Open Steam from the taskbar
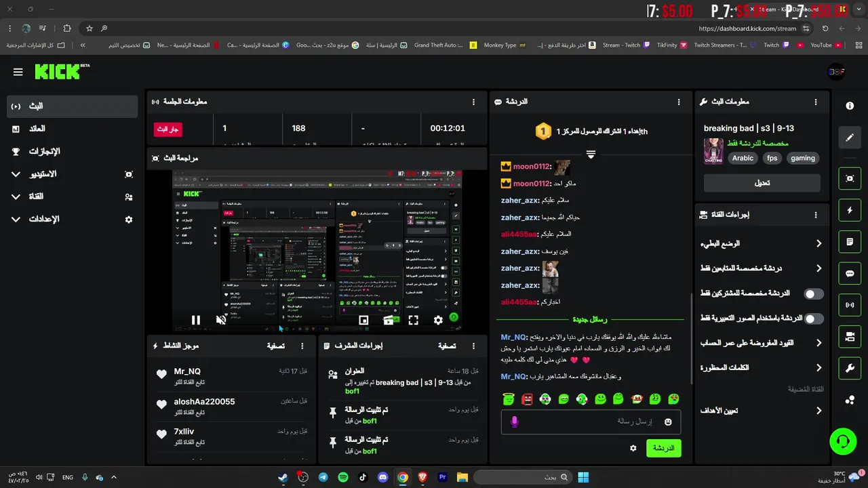 [x=283, y=477]
